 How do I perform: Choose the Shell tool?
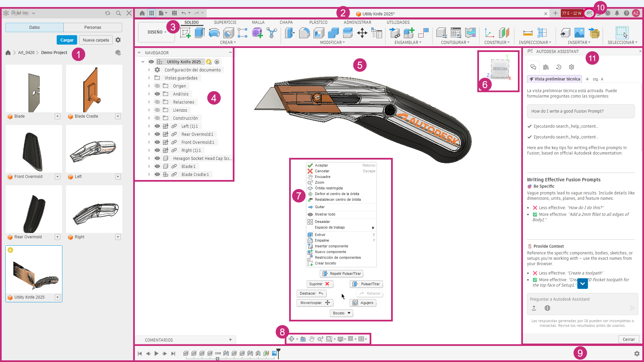pyautogui.click(x=319, y=33)
